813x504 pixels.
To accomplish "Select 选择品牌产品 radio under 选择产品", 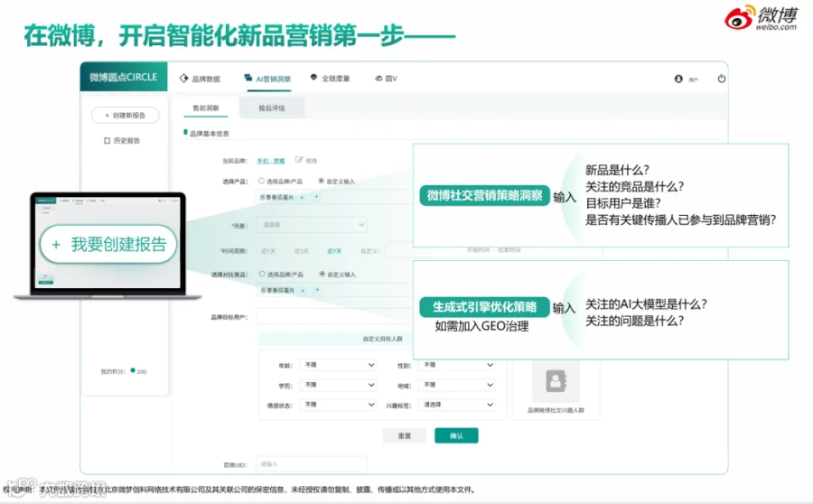I will coord(261,181).
